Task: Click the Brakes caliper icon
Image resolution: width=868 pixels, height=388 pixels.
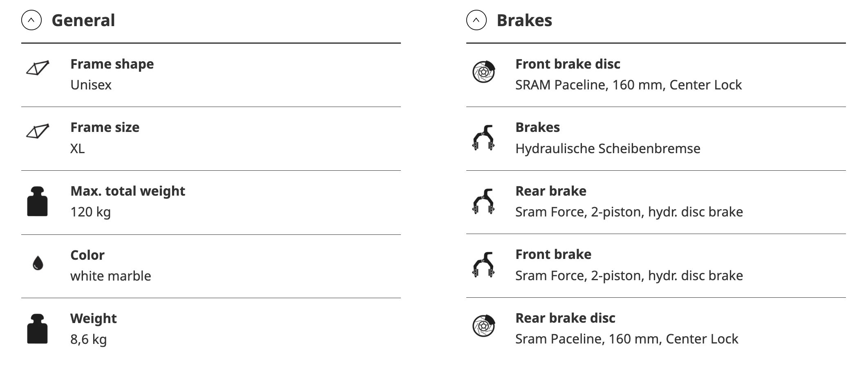Action: coord(483,138)
